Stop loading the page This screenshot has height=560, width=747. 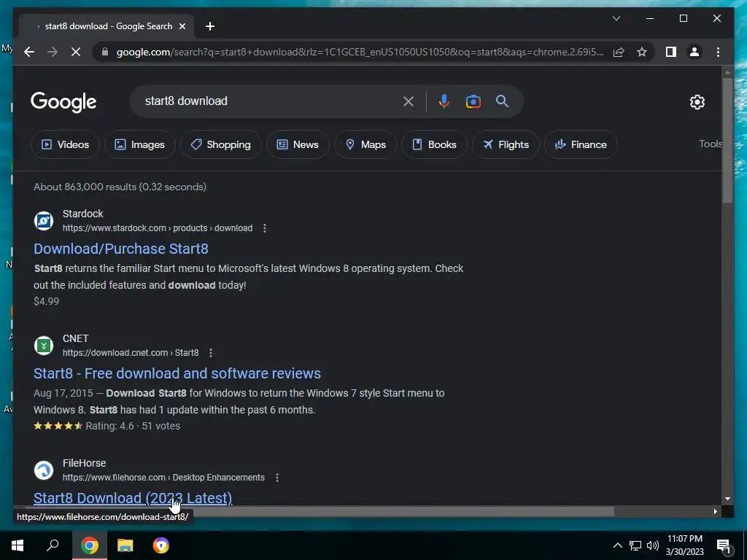click(76, 52)
